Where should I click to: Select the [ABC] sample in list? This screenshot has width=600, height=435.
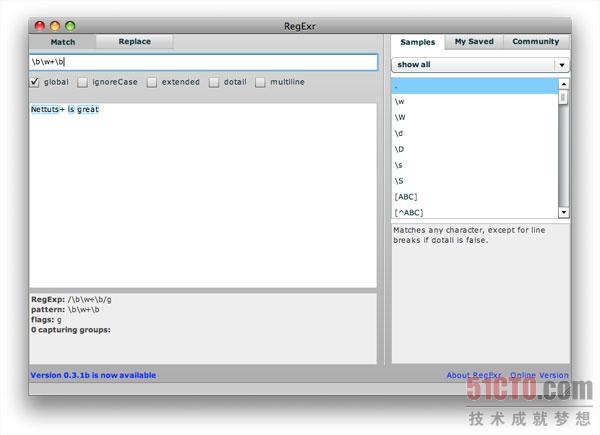pyautogui.click(x=474, y=197)
